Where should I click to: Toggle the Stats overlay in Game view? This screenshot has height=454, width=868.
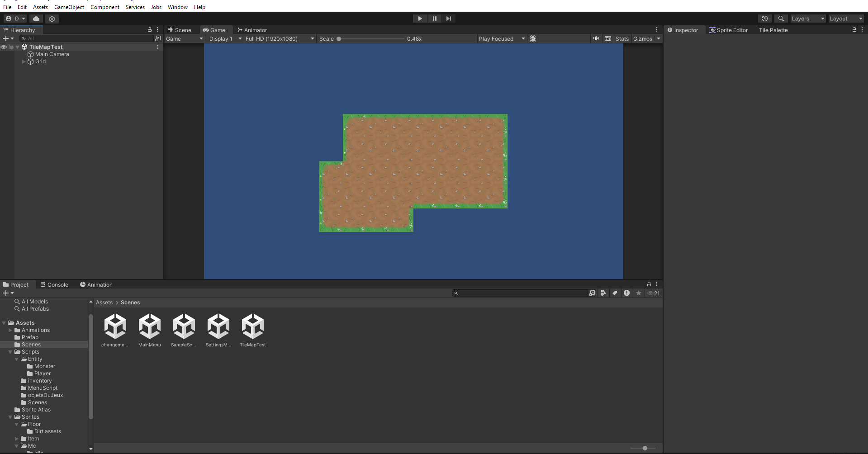click(622, 39)
